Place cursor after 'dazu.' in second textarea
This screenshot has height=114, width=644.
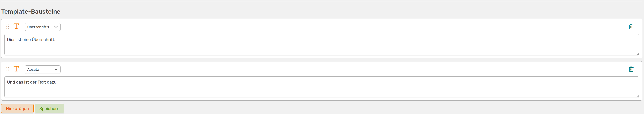pos(58,82)
